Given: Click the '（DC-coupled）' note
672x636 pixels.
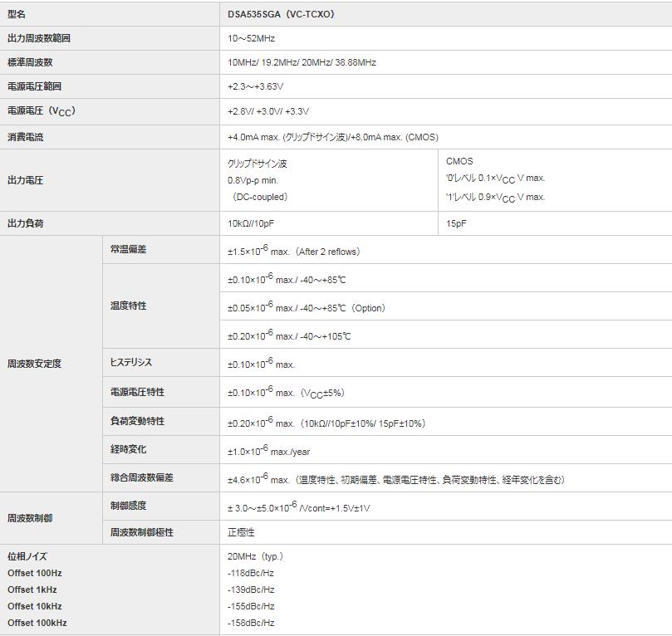Looking at the screenshot, I should pos(260,197).
